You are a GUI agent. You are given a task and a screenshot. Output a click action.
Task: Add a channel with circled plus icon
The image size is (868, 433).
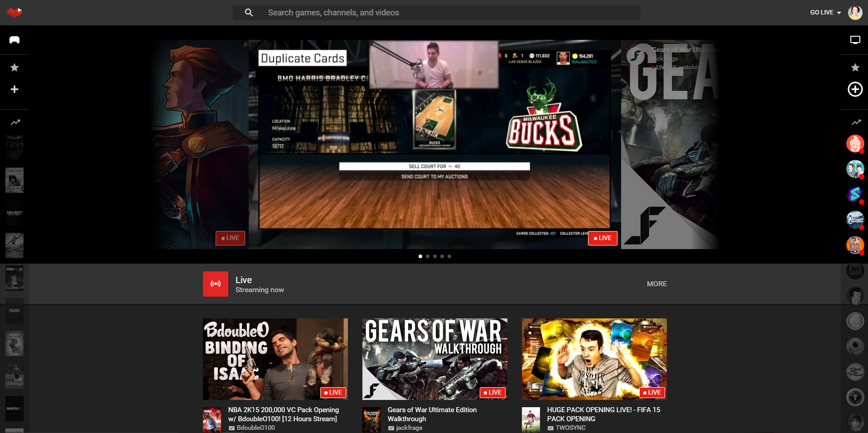click(855, 89)
